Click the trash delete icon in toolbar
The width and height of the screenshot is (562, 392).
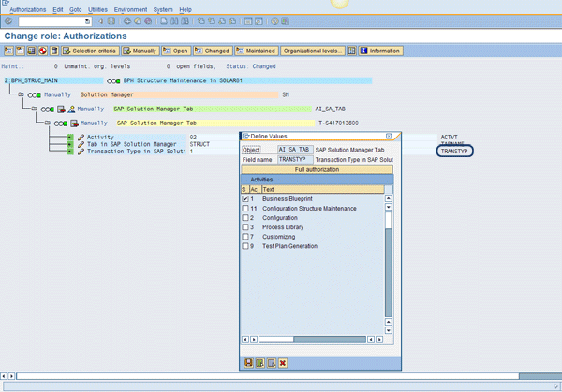53,51
